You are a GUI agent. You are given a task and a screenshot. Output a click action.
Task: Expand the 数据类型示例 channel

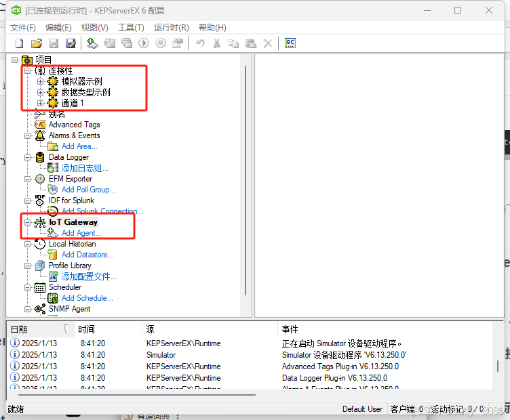coord(40,92)
